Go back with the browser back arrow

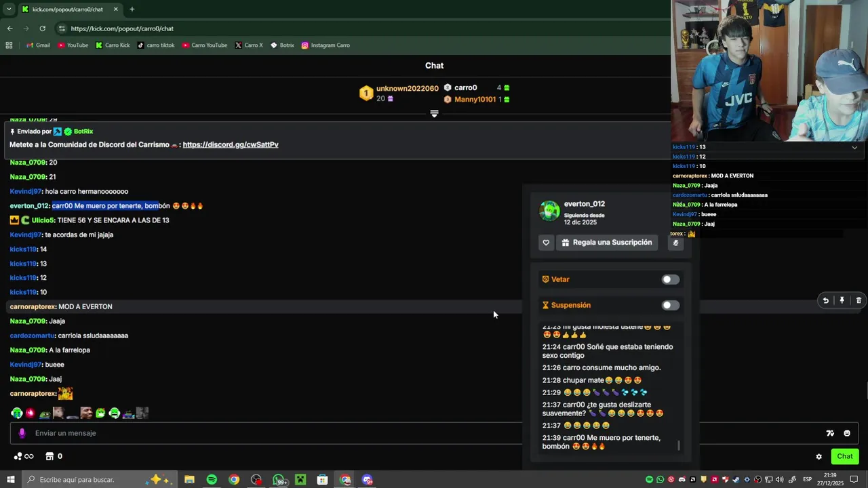(9, 28)
